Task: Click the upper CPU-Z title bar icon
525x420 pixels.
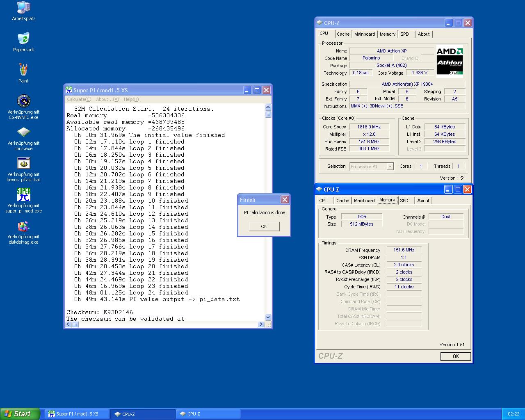Action: point(320,23)
